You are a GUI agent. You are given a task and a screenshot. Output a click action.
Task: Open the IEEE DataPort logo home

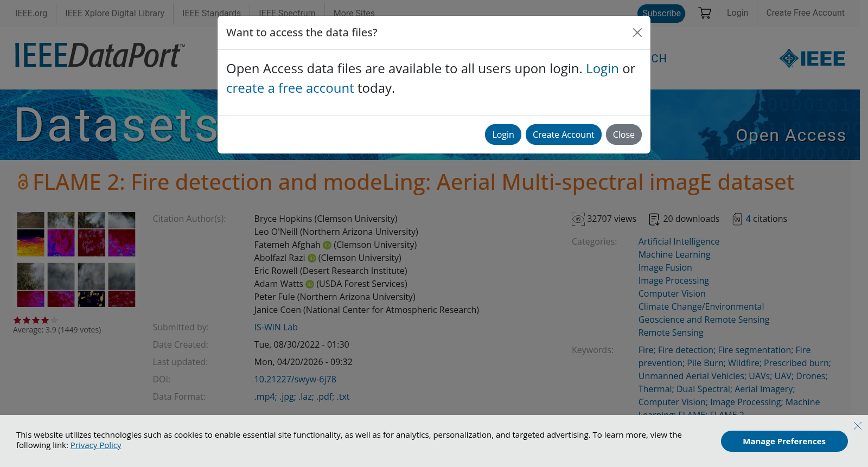coord(100,55)
